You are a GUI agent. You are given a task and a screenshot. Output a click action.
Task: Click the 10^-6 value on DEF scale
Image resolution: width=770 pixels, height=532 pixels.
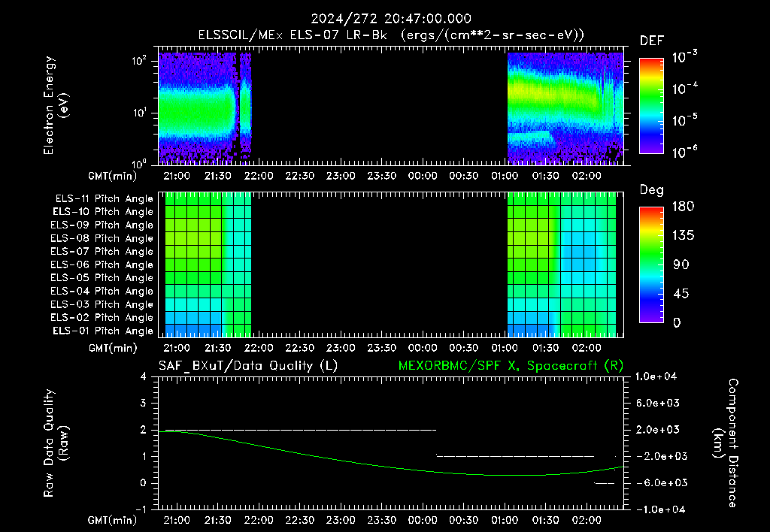(x=684, y=152)
